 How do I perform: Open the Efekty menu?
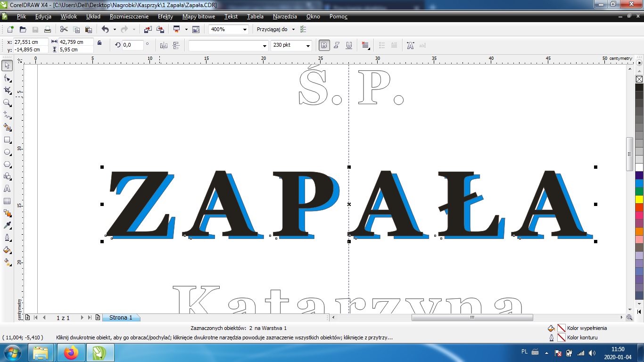(165, 16)
